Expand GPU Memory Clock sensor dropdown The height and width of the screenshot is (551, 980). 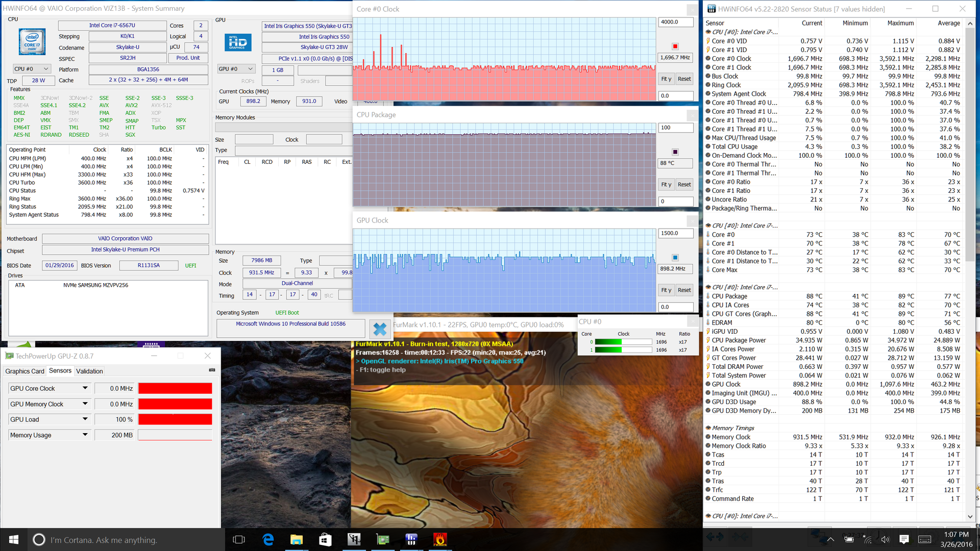(85, 404)
